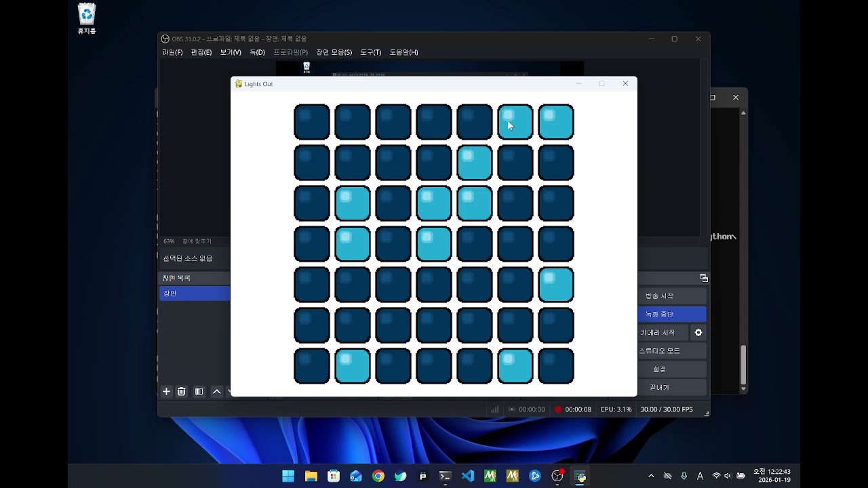This screenshot has height=488, width=868.
Task: Open the OBS 설정 settings button
Action: point(672,369)
